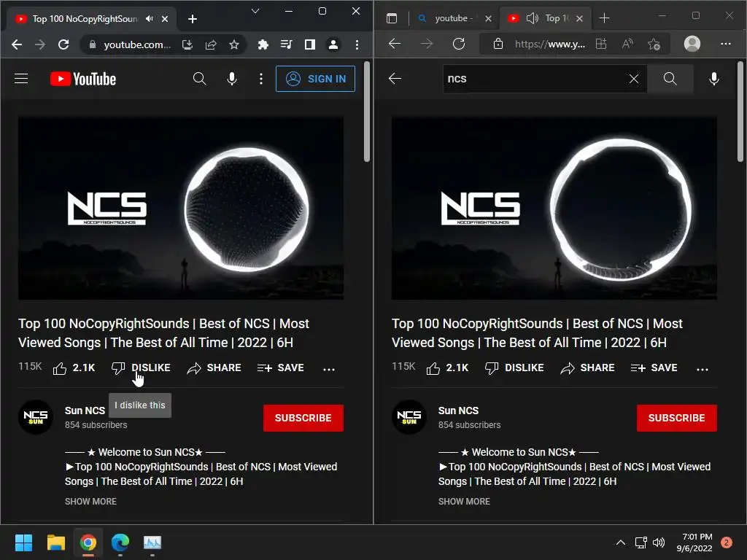Image resolution: width=747 pixels, height=560 pixels.
Task: Toggle Chrome side panel
Action: click(309, 44)
